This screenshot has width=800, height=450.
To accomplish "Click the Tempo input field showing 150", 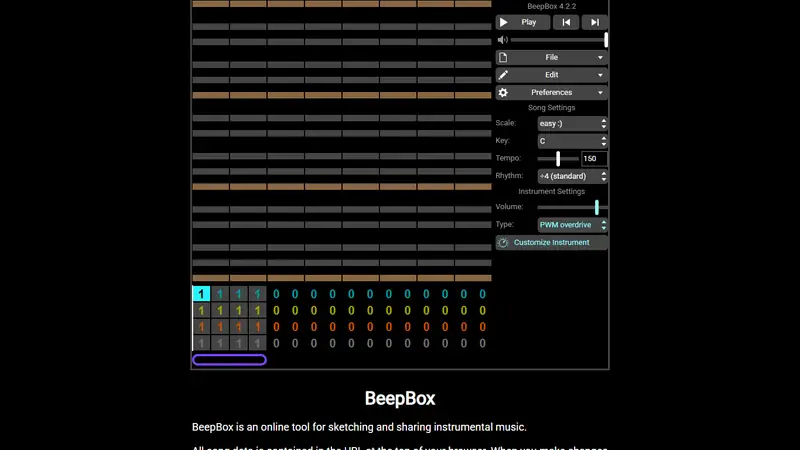I will tap(594, 159).
